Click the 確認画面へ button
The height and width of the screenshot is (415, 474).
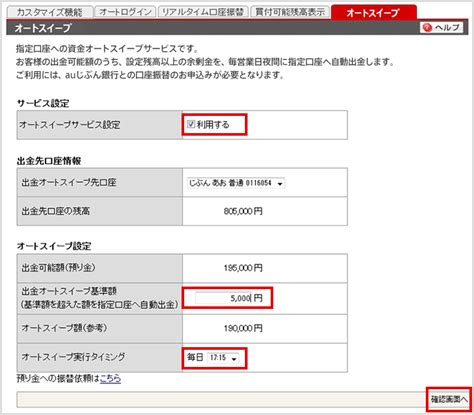[449, 399]
